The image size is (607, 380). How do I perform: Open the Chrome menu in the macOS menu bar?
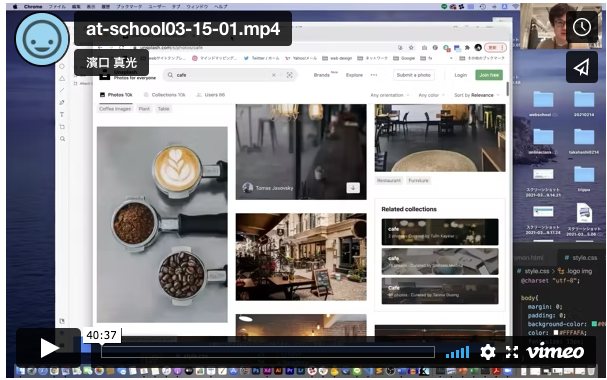pos(33,7)
